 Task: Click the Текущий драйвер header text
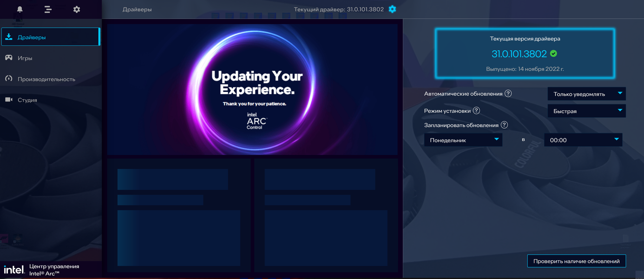(339, 9)
